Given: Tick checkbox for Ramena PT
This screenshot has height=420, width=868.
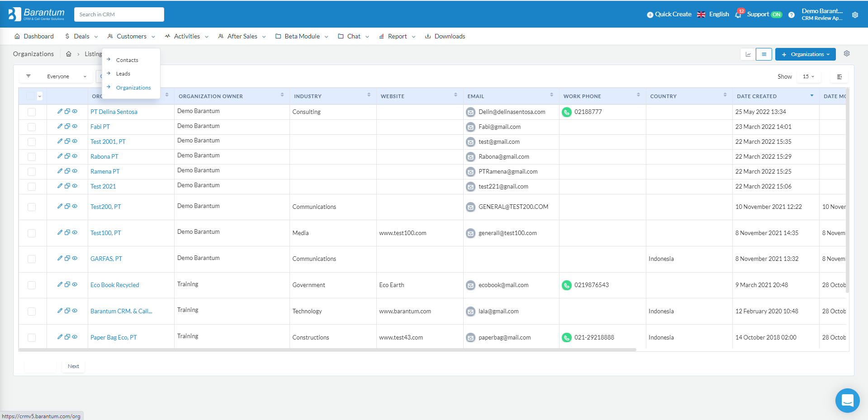Looking at the screenshot, I should [x=32, y=172].
